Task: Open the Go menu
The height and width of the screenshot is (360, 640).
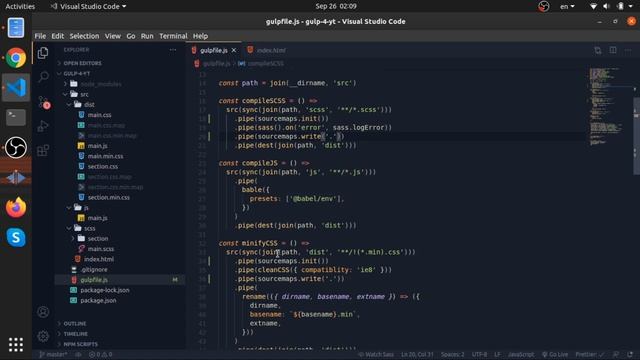Action: click(x=131, y=36)
